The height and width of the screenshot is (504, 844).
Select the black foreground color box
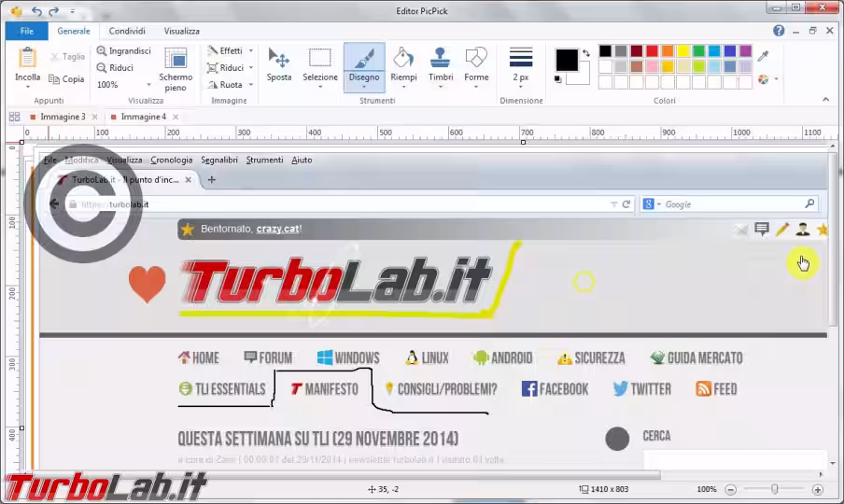pyautogui.click(x=567, y=60)
